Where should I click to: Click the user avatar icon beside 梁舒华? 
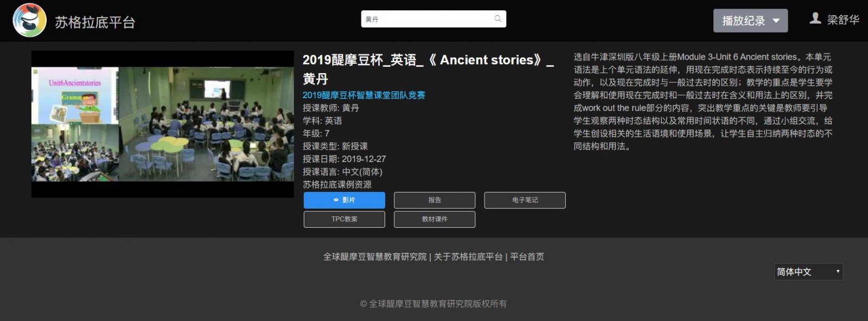click(x=815, y=18)
